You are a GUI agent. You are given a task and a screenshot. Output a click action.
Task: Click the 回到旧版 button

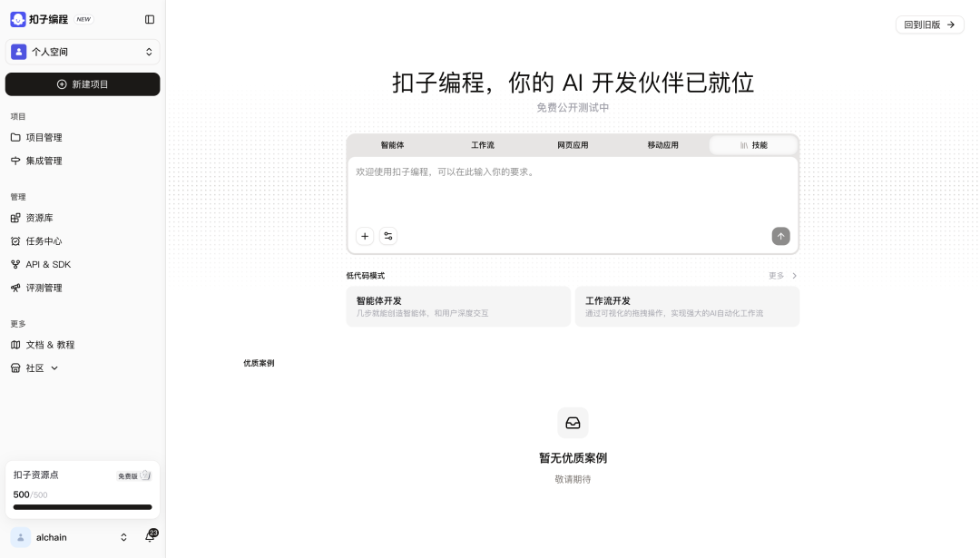(x=929, y=24)
